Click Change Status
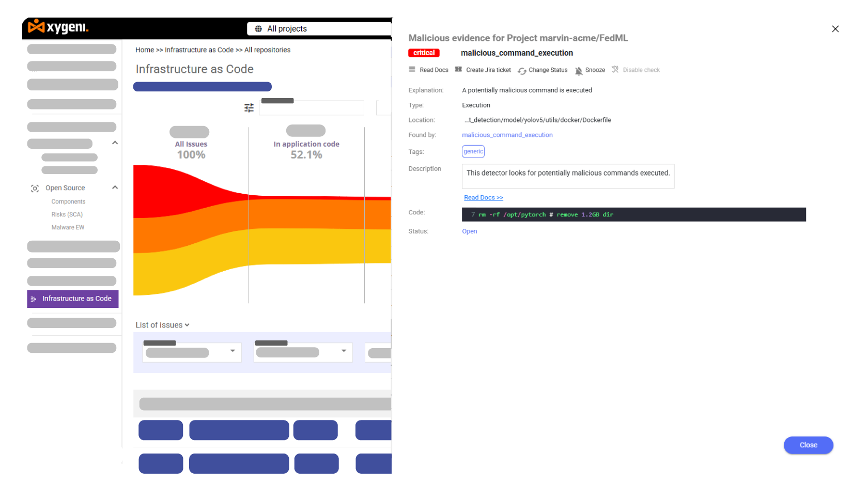 coord(548,70)
